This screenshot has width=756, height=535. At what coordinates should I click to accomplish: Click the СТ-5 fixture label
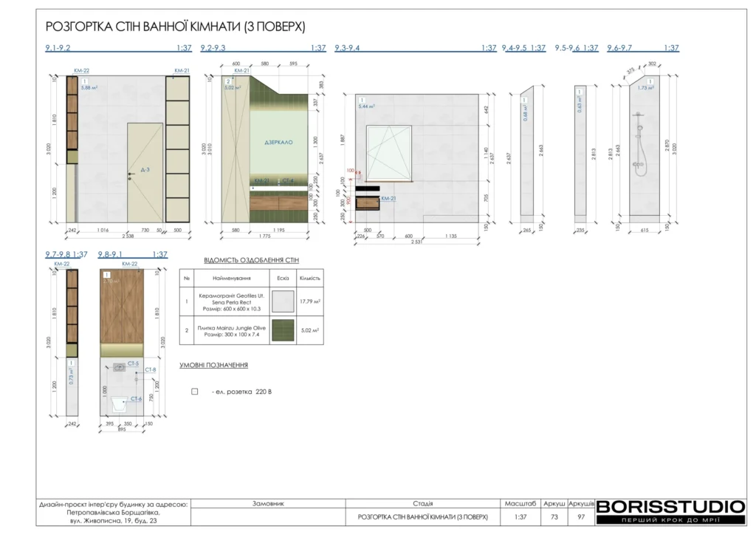coord(133,364)
